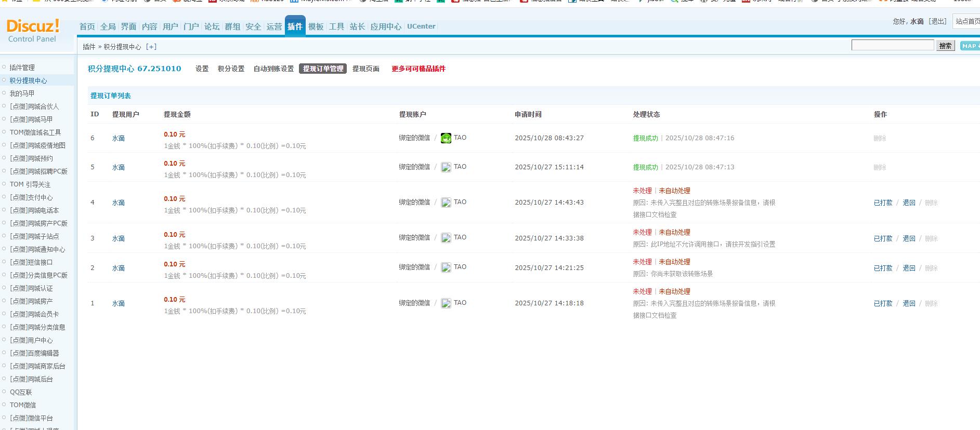Open [点微]支付中心 in the sidebar
980x430 pixels.
31,197
